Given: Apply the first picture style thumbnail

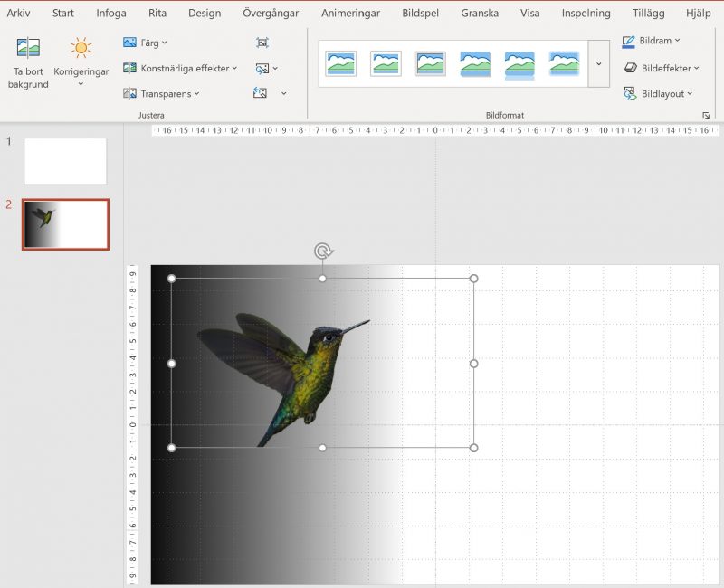Looking at the screenshot, I should [341, 63].
